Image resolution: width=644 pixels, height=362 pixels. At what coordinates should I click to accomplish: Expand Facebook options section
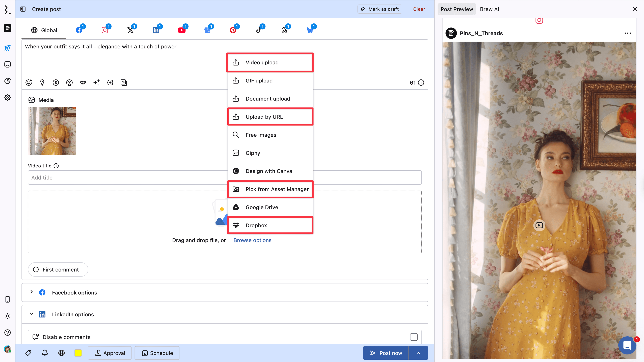click(32, 292)
